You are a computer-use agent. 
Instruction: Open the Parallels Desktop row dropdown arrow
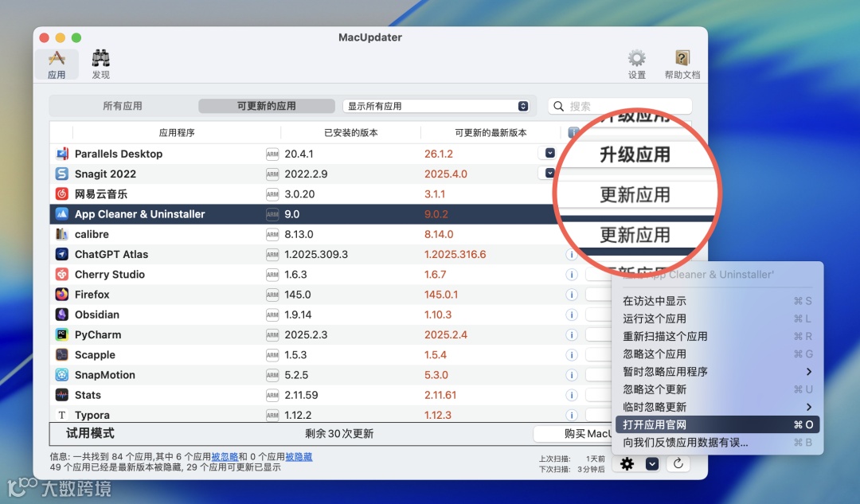[x=549, y=153]
